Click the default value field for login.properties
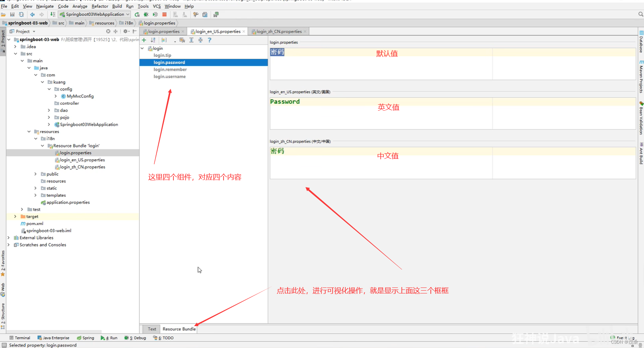644x348 pixels. pos(453,64)
